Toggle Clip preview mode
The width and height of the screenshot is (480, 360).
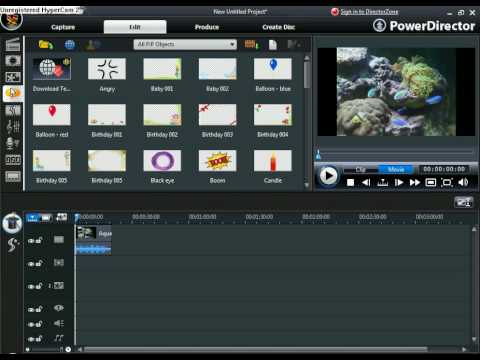click(360, 169)
